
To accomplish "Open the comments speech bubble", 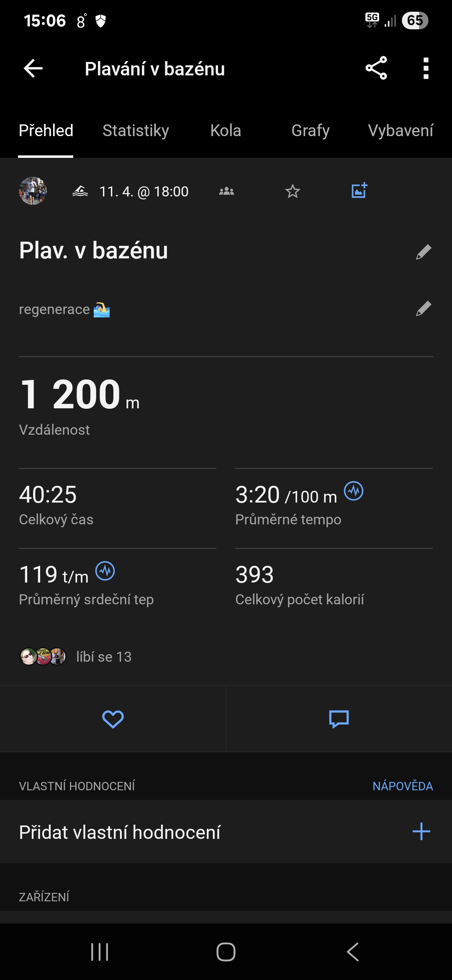I will [x=339, y=719].
